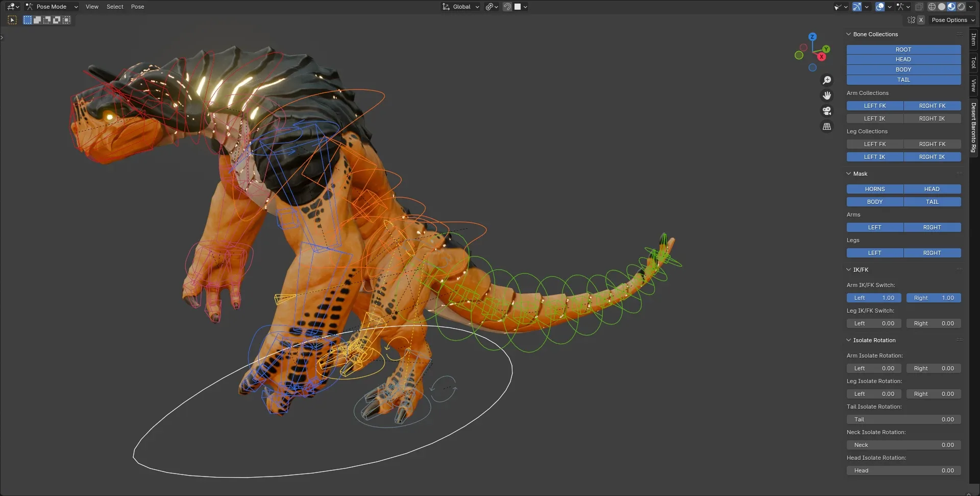The width and height of the screenshot is (980, 496).
Task: Toggle the Arms LEFT mask
Action: [x=875, y=227]
